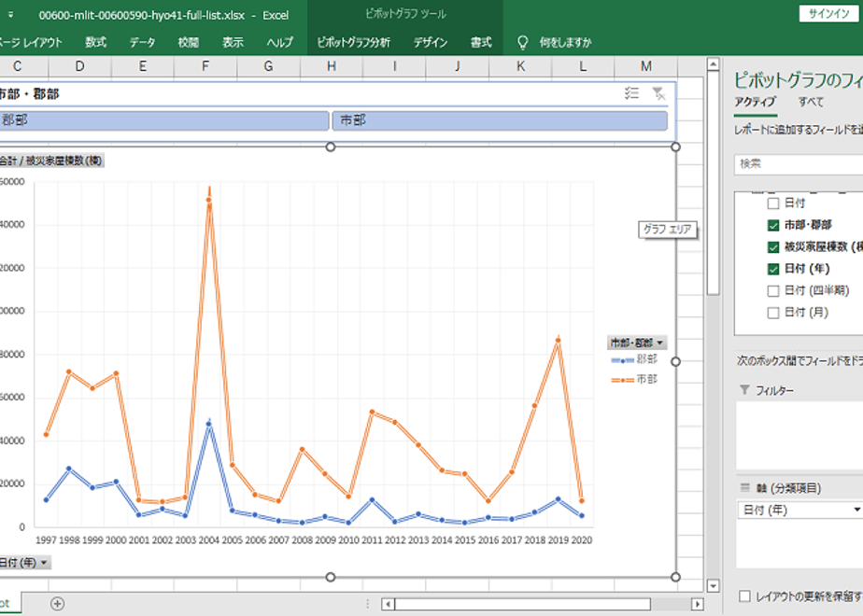Select 郡部 in the slicer
This screenshot has height=616, width=863.
163,120
